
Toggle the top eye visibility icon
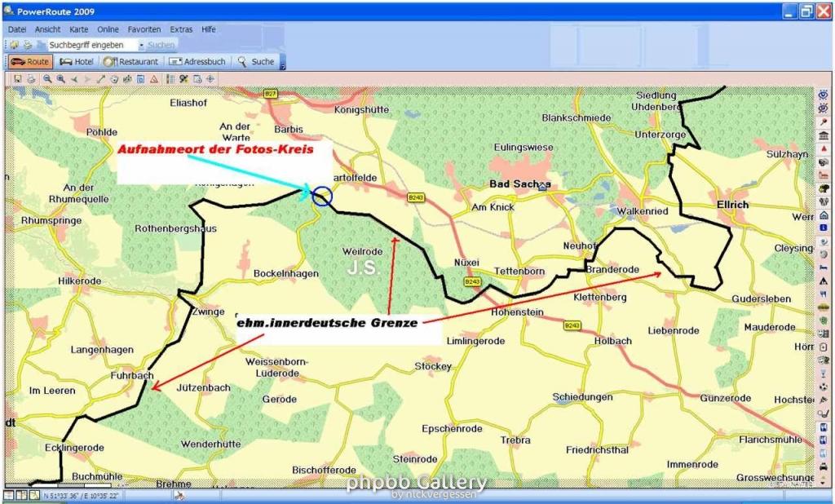click(x=824, y=95)
